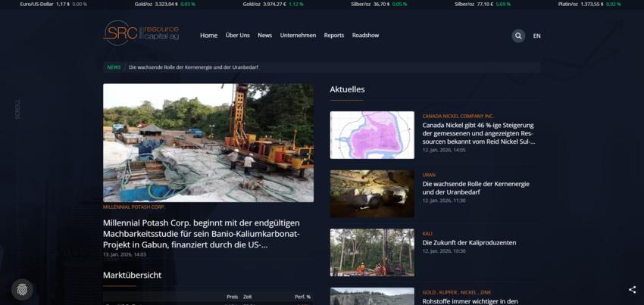Open Die Zukunft der Kaliproduzenten article

click(469, 243)
